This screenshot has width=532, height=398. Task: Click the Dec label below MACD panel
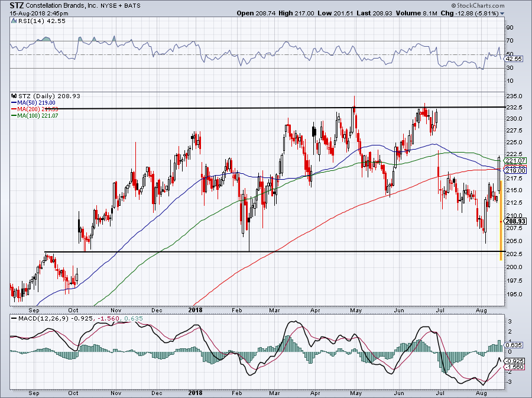coord(157,393)
